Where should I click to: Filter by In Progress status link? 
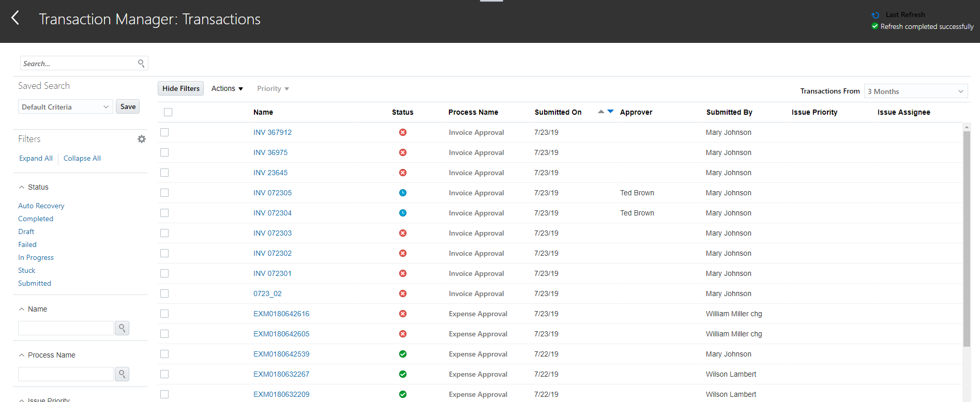tap(36, 257)
